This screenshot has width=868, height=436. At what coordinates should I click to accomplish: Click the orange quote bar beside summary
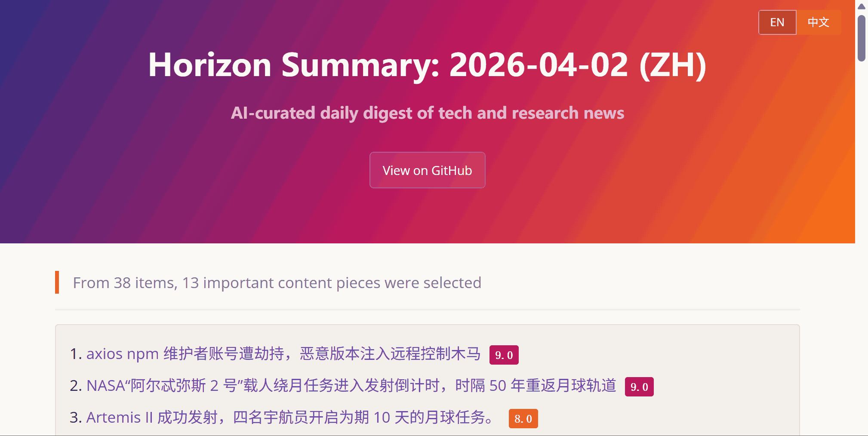pos(57,282)
